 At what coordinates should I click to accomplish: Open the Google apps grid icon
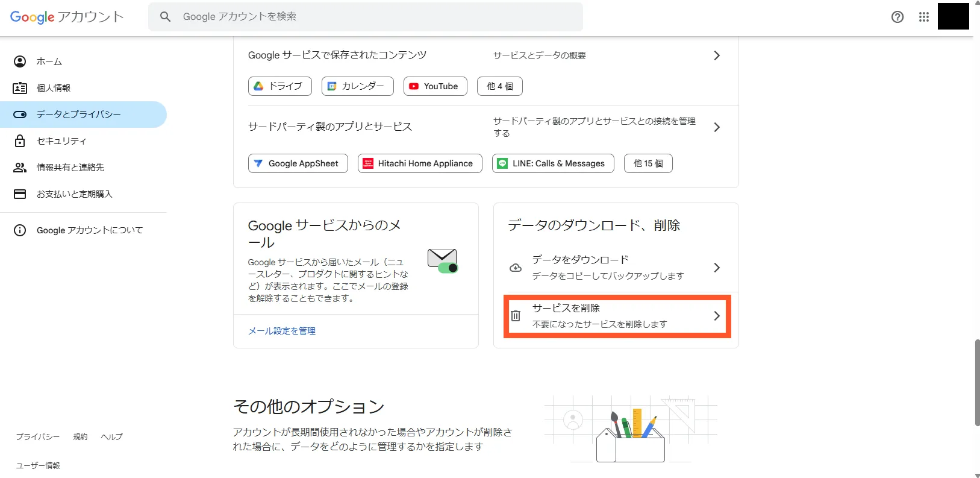[x=923, y=17]
